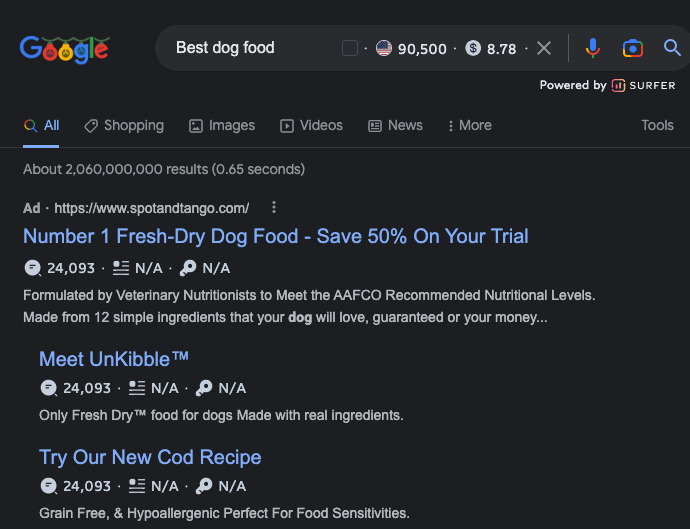Switch to the Images tab

pyautogui.click(x=222, y=125)
